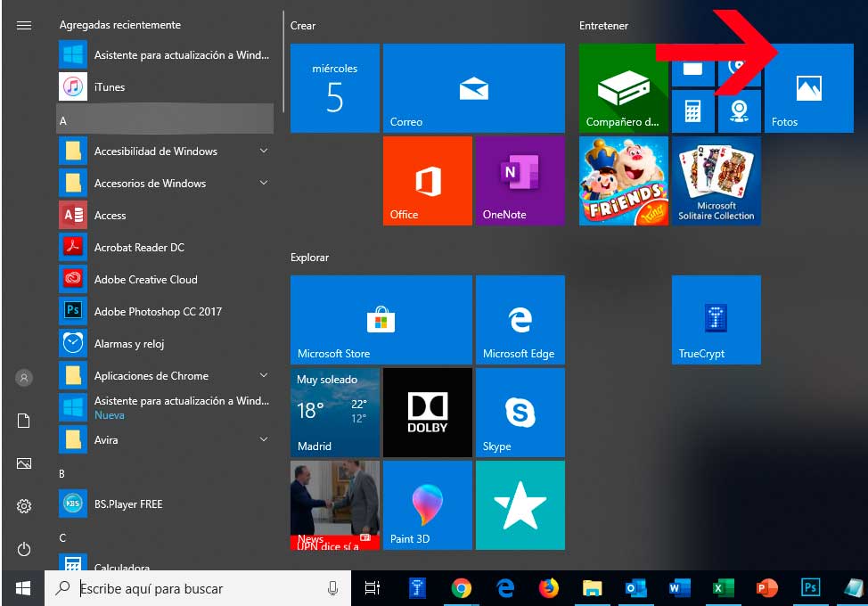Open the OneNote tile
This screenshot has width=868, height=606.
[x=520, y=181]
